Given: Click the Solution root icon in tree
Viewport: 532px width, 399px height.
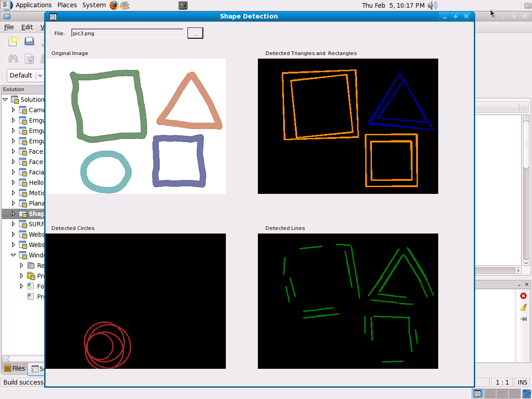Looking at the screenshot, I should coord(14,99).
